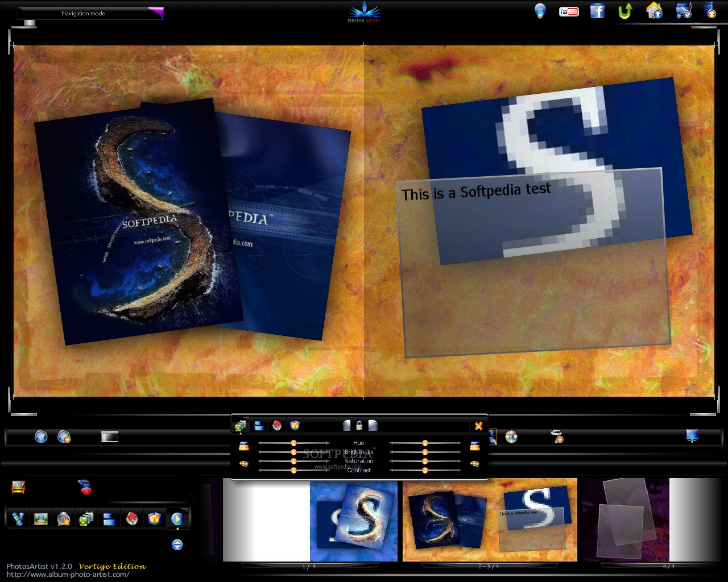Screen dimensions: 728x582
Task: Open the YouTube link icon
Action: point(569,11)
